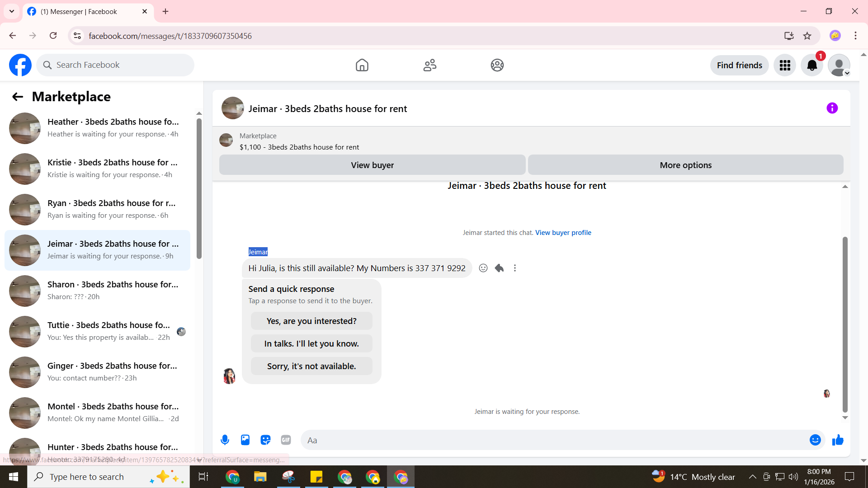
Task: Open the emoji picker in message box
Action: point(815,440)
